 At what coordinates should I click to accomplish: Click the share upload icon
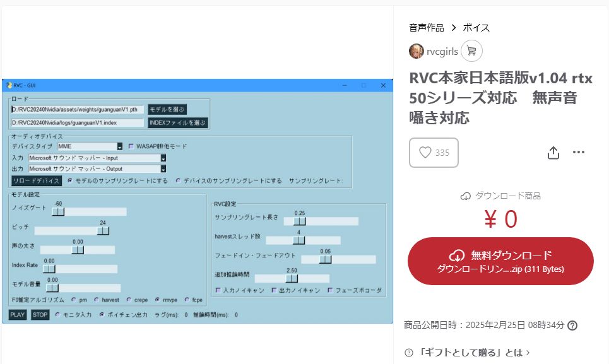553,153
